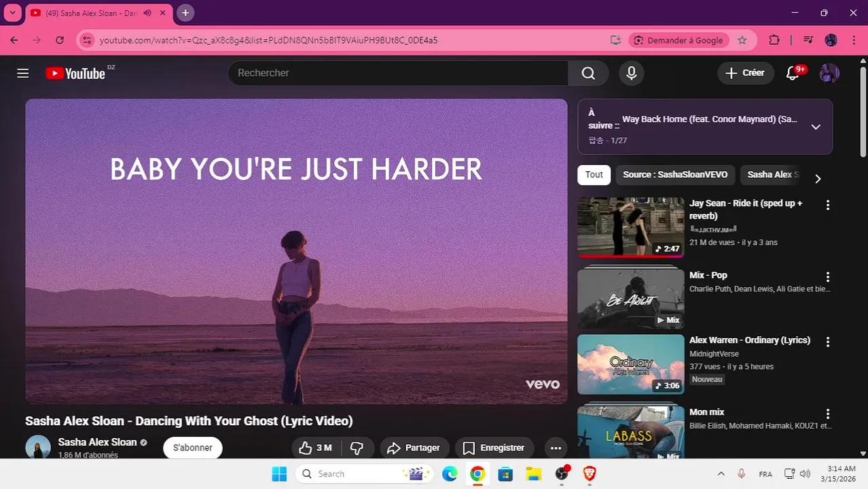Open Brave browser from taskbar

click(x=590, y=474)
